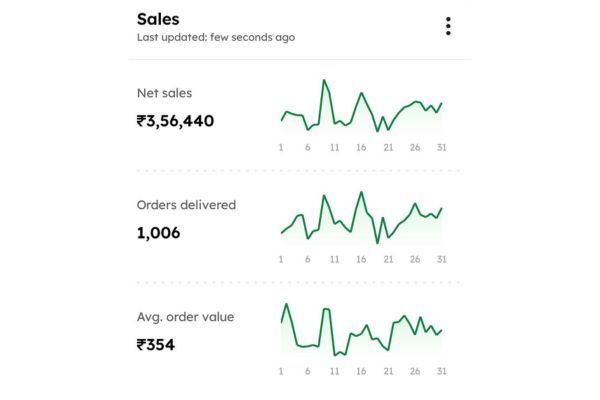This screenshot has width=600, height=400.
Task: Open the three-dot more options menu
Action: [448, 26]
